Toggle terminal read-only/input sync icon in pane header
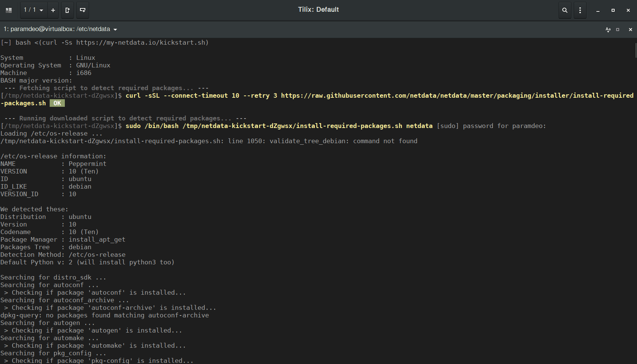 pos(608,30)
